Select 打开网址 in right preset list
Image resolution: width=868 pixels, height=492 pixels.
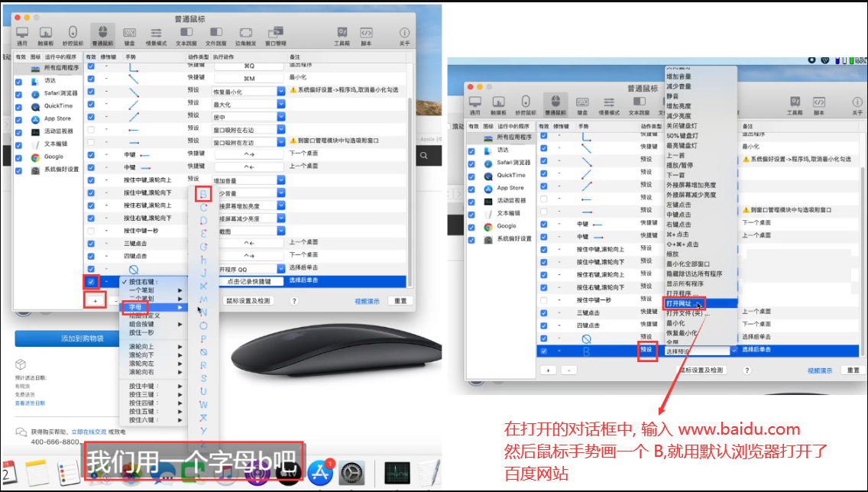click(x=701, y=304)
